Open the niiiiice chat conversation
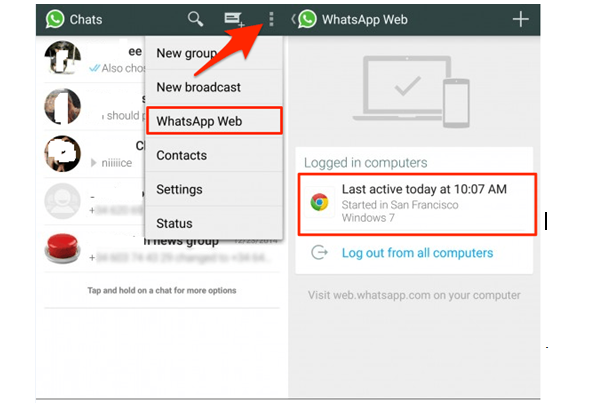Screen dimensions: 592x412 pyautogui.click(x=94, y=153)
